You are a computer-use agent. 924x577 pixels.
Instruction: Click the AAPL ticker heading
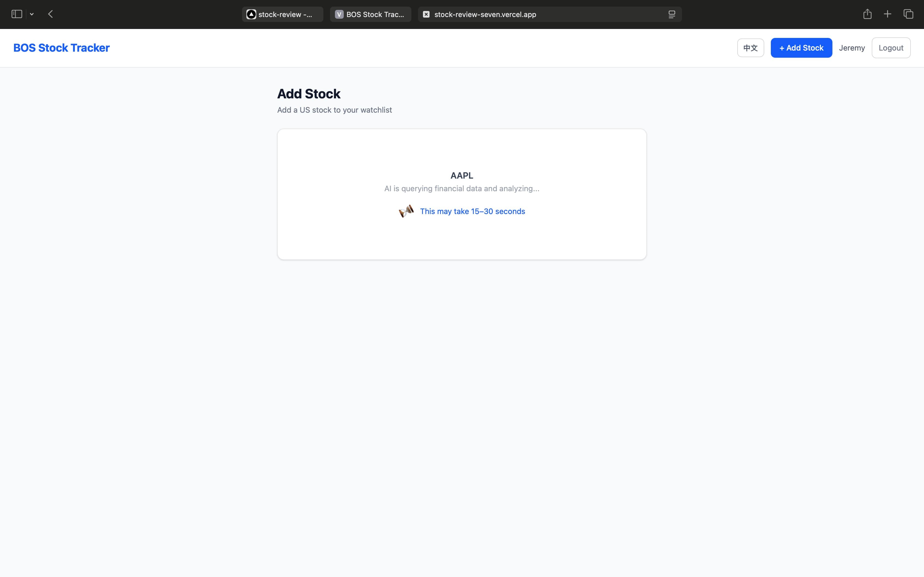click(x=462, y=176)
